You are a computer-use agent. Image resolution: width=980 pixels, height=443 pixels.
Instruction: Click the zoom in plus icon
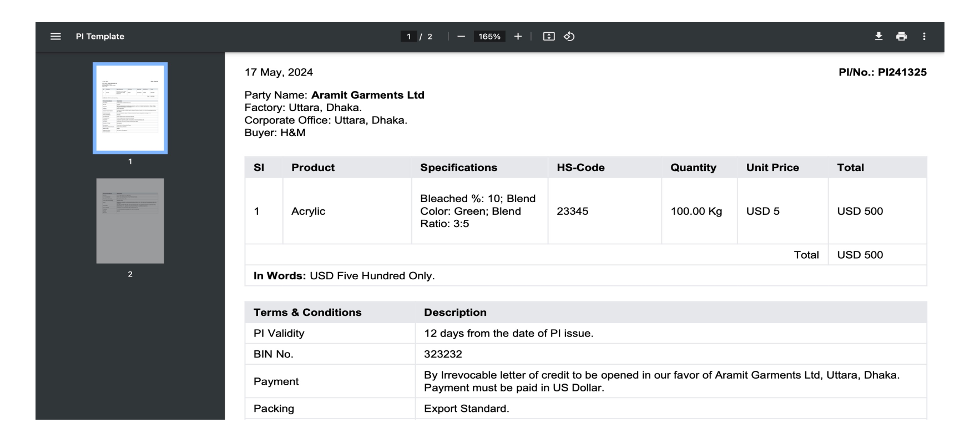pos(518,37)
